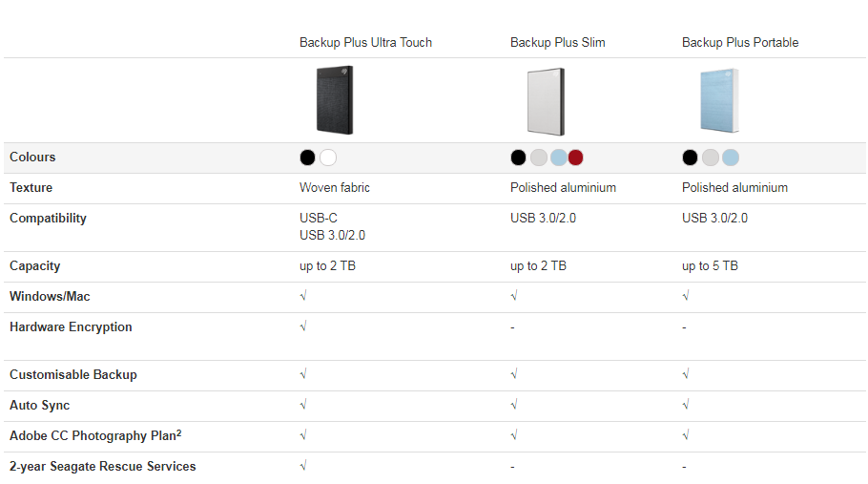This screenshot has height=484, width=868.
Task: Click the Adobe CC Photography Plan label
Action: pyautogui.click(x=95, y=435)
